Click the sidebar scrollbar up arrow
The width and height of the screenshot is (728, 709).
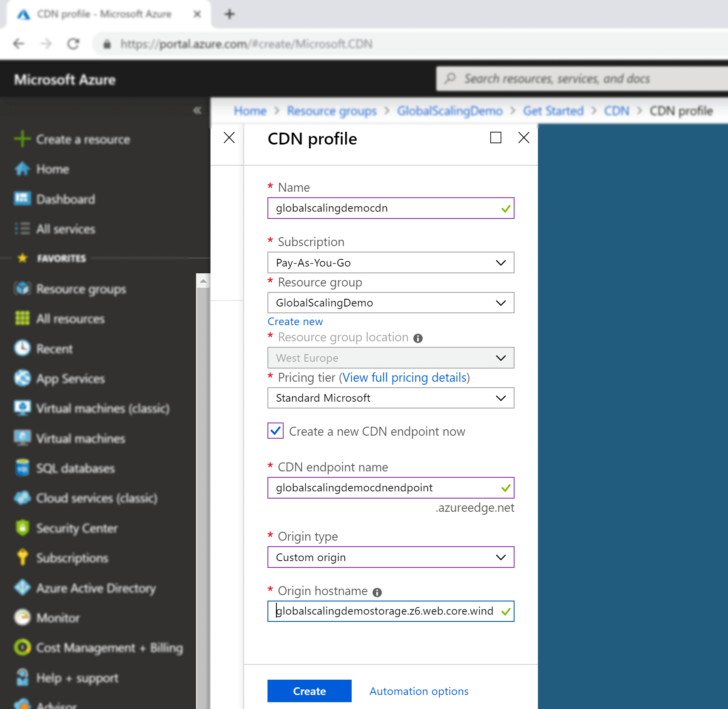[203, 281]
